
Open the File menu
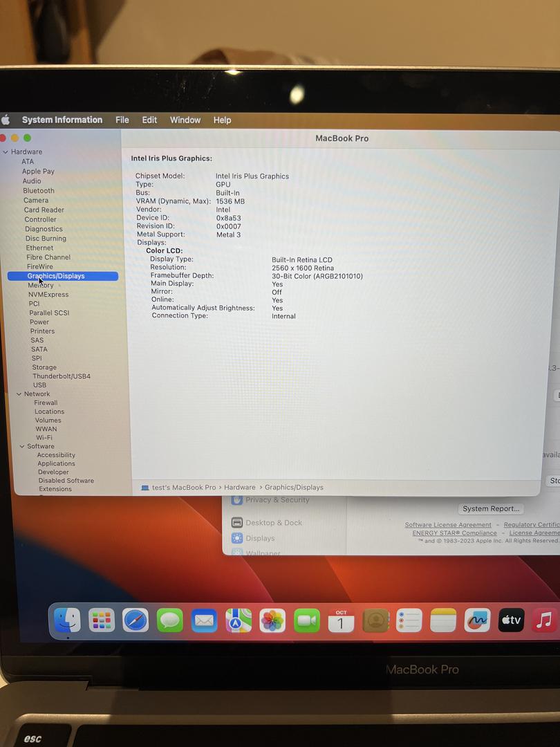122,120
